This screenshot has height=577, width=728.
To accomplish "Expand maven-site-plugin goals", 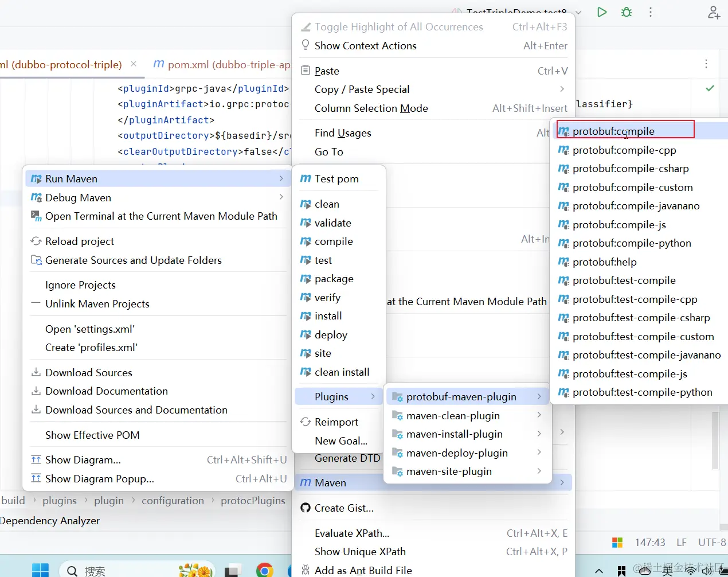I will pyautogui.click(x=467, y=471).
